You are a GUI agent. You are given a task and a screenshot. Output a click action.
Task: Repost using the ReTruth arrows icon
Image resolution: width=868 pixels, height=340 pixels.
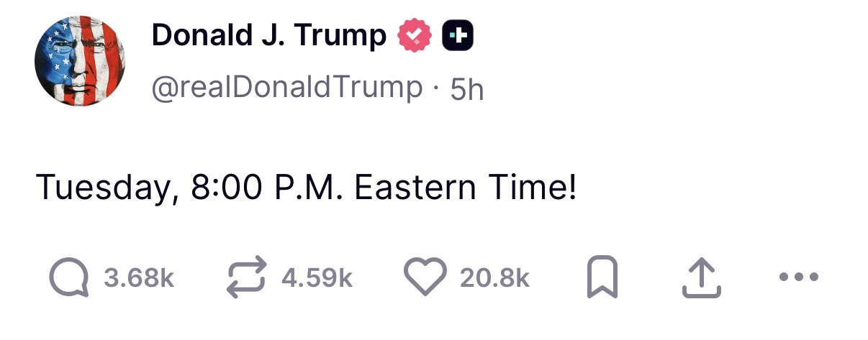coord(246,277)
